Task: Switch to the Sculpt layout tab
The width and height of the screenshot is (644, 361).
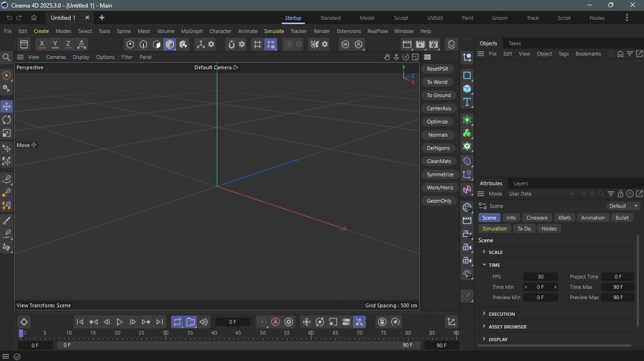Action: click(x=401, y=18)
